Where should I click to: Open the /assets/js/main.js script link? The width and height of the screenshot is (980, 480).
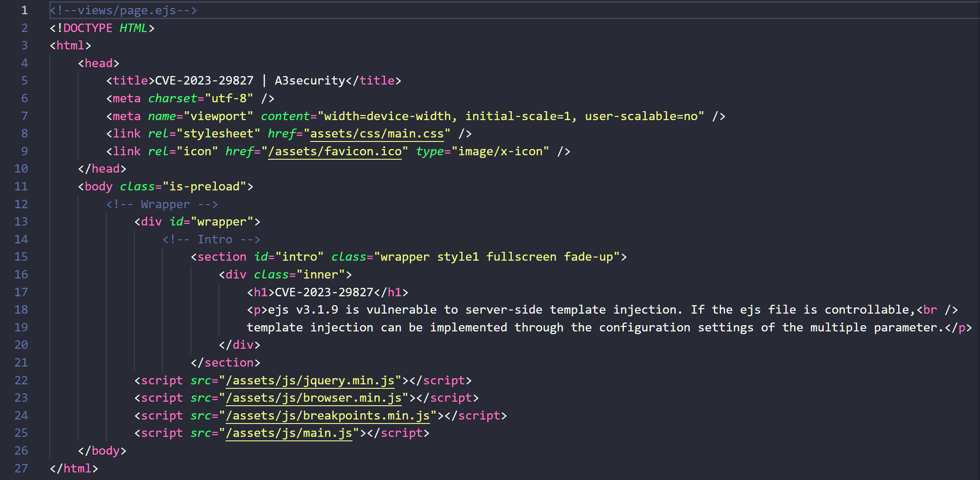coord(289,433)
